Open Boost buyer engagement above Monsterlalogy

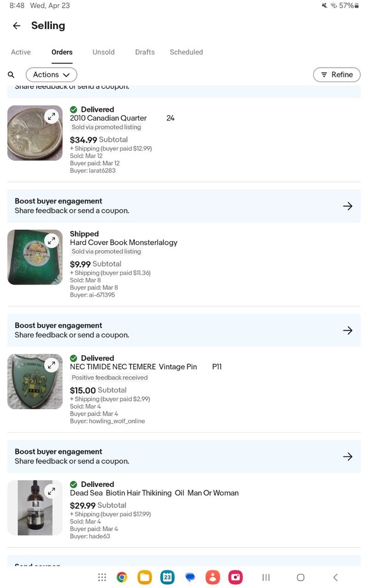pyautogui.click(x=184, y=206)
